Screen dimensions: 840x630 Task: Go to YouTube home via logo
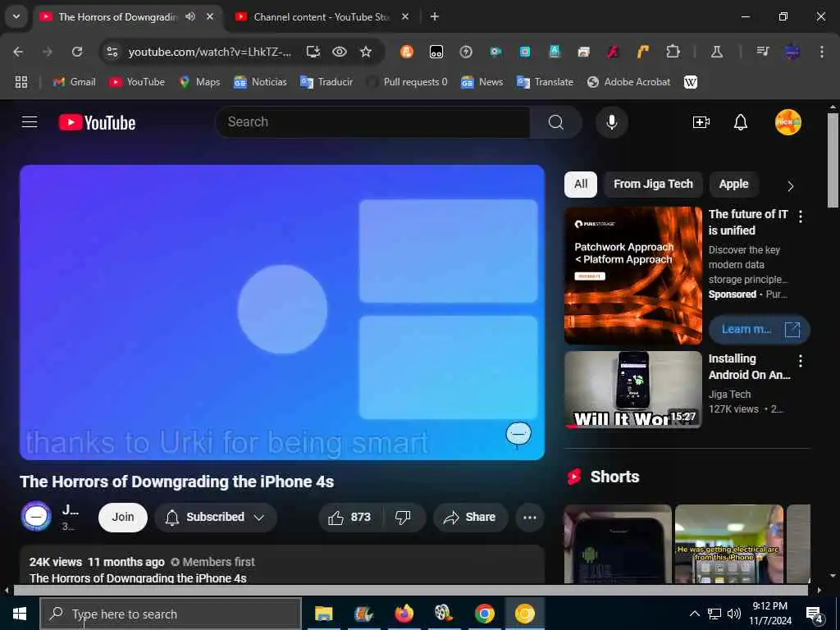pyautogui.click(x=97, y=122)
